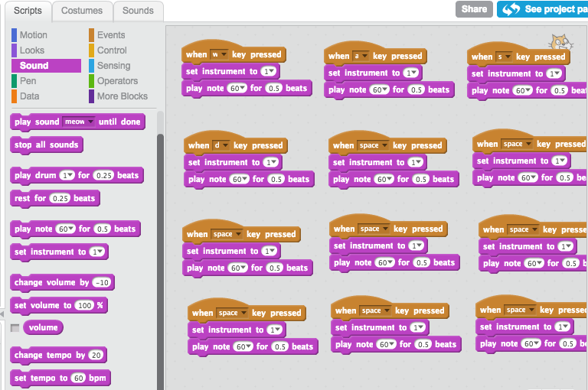Viewport: 588px width, 390px height.
Task: Select the Data block category
Action: (x=29, y=96)
